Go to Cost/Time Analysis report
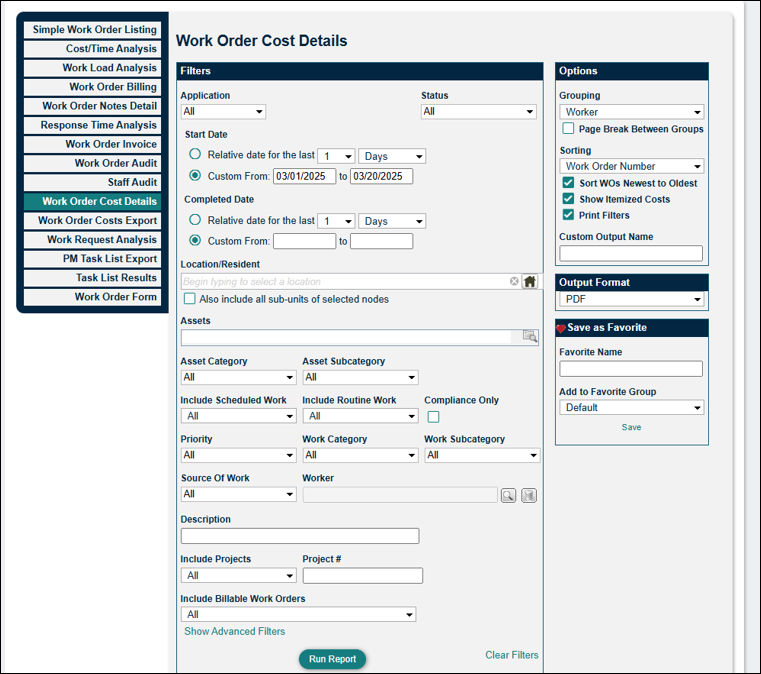The height and width of the screenshot is (674, 761). tap(92, 49)
